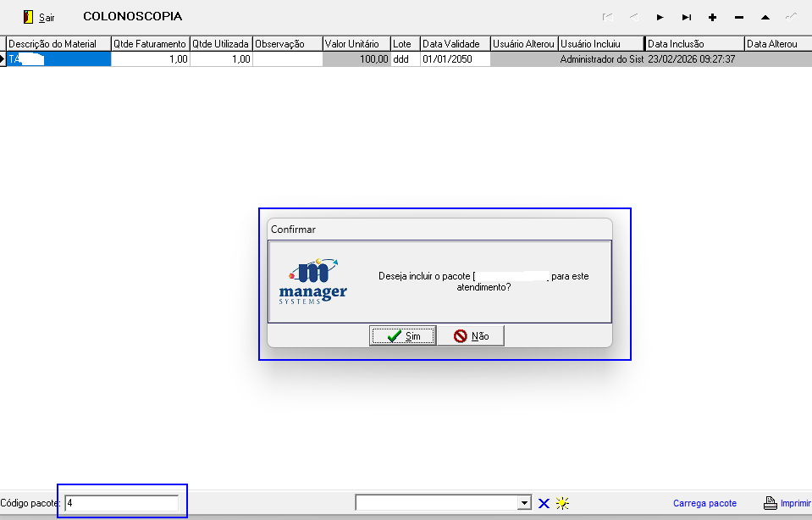Jump to the last record

[687, 17]
